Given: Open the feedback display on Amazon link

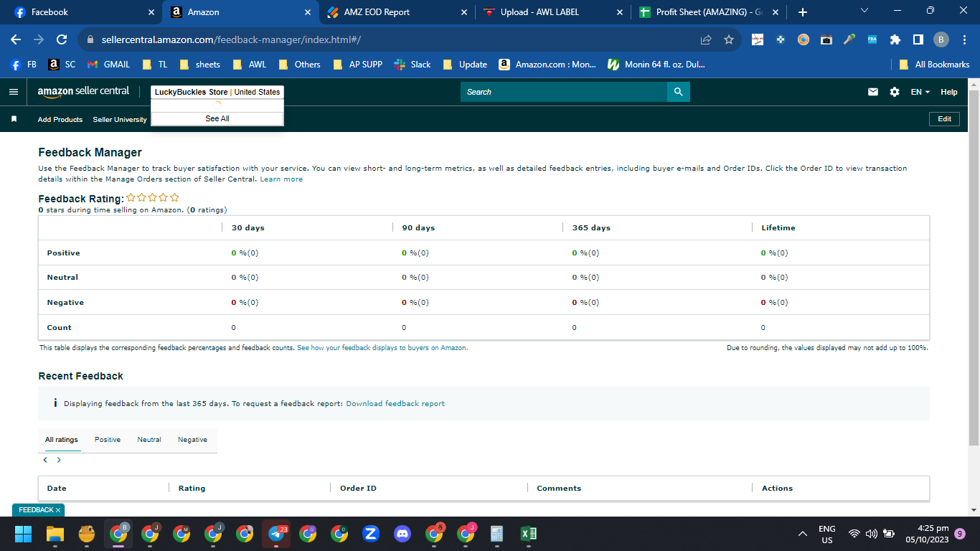Looking at the screenshot, I should pyautogui.click(x=382, y=348).
